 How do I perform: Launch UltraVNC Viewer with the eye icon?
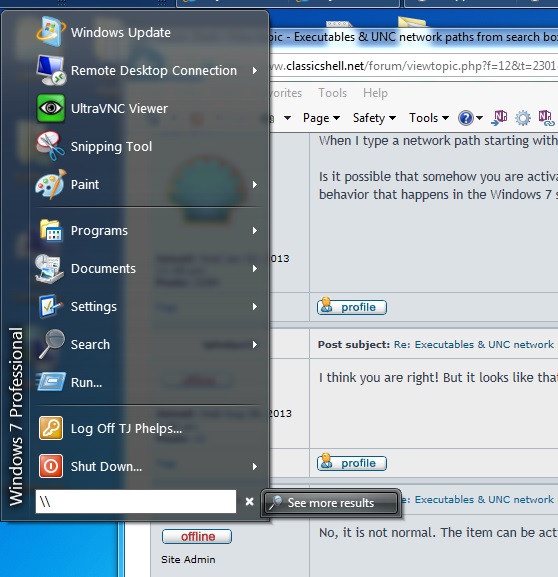(x=51, y=108)
